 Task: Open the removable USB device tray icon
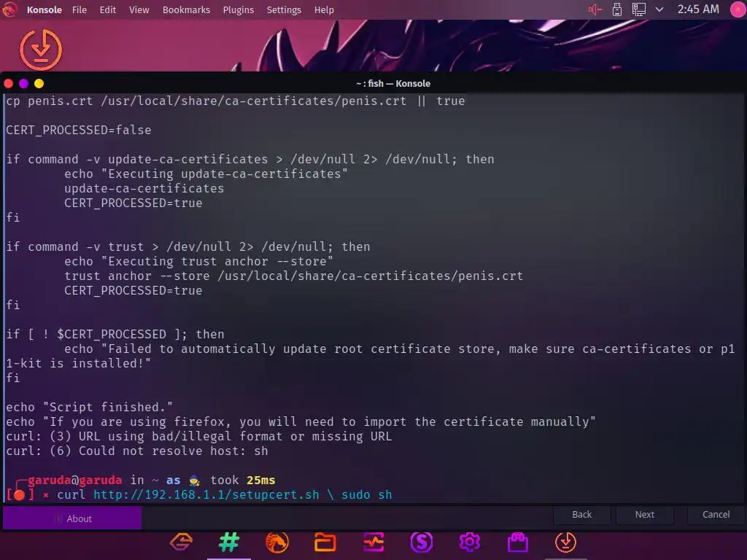617,9
